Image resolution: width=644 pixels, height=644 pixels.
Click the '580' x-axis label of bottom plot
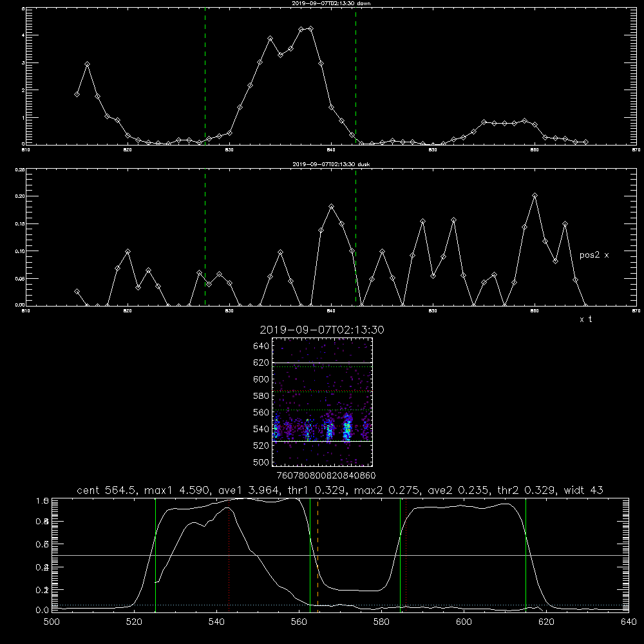pyautogui.click(x=381, y=622)
